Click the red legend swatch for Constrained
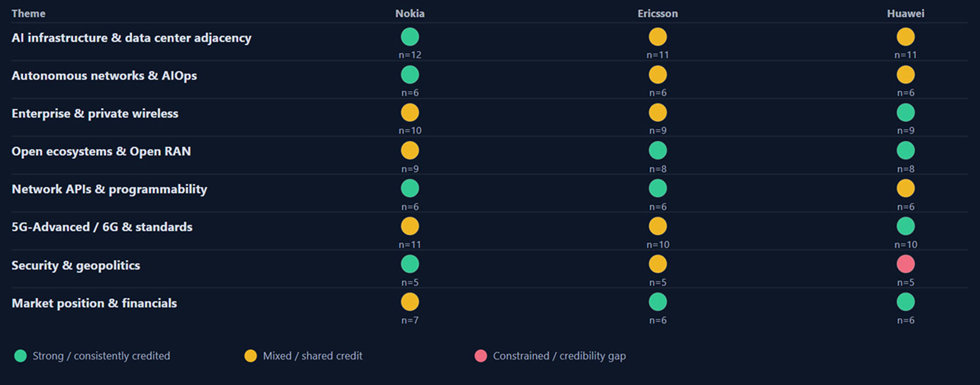The image size is (980, 385). (x=481, y=356)
